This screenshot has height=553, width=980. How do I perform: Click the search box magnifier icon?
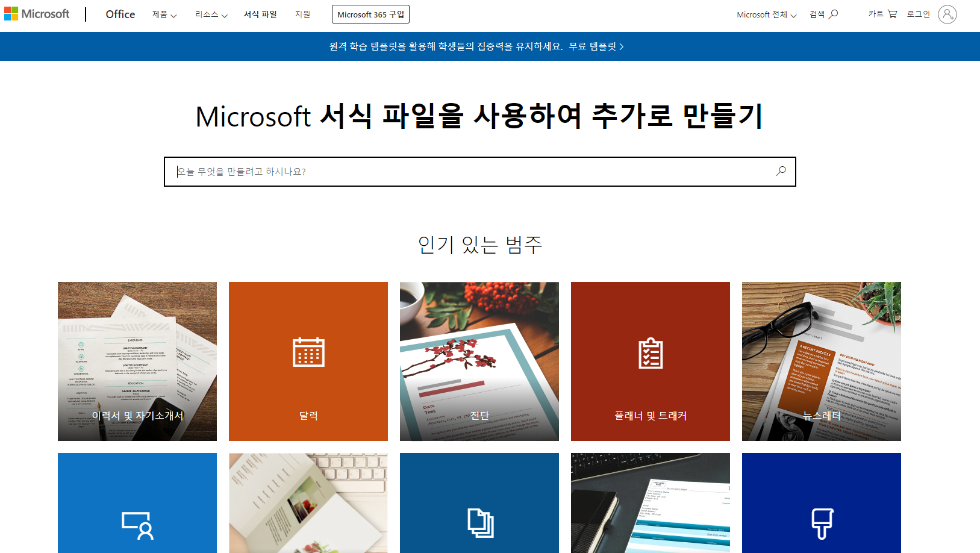[x=781, y=171]
